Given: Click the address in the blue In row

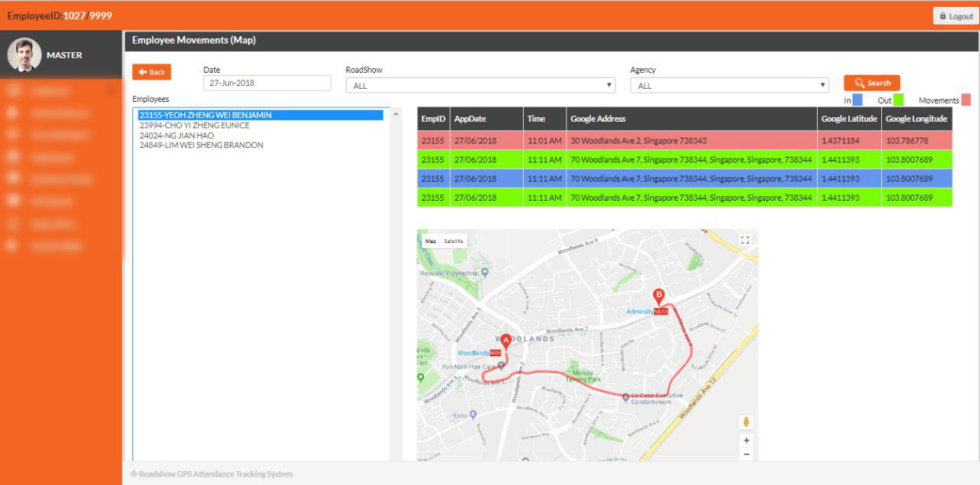Looking at the screenshot, I should (691, 179).
